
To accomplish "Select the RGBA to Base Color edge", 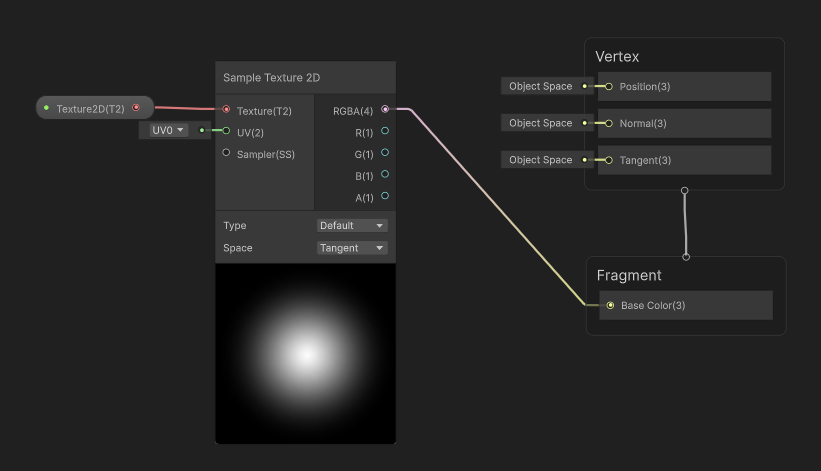I will click(x=497, y=208).
